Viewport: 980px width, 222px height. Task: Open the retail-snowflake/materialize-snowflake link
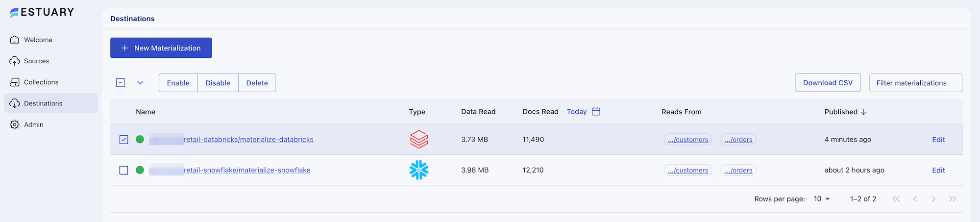[247, 170]
